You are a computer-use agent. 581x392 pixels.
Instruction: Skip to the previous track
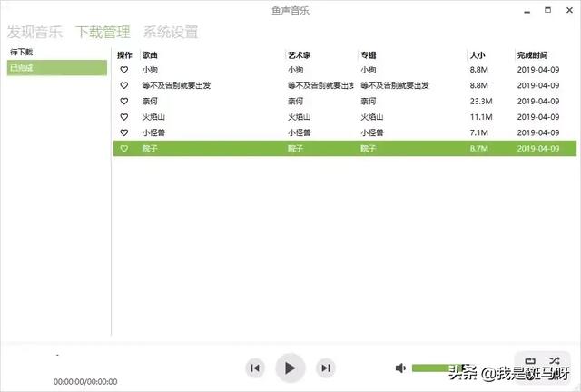pos(255,367)
